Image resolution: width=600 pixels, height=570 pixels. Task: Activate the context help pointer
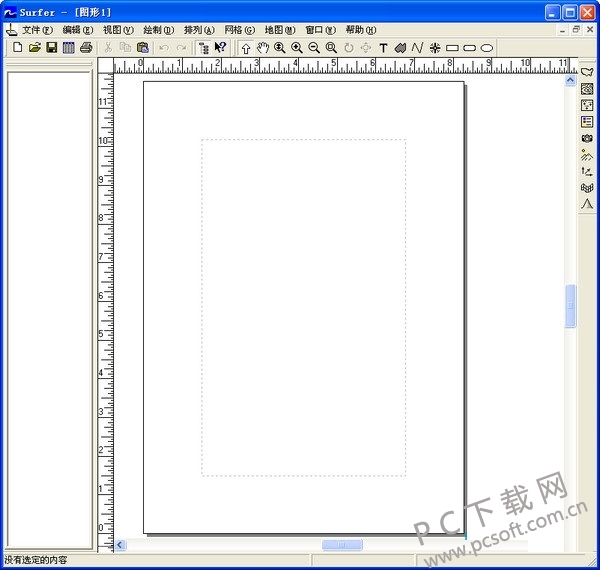click(220, 48)
